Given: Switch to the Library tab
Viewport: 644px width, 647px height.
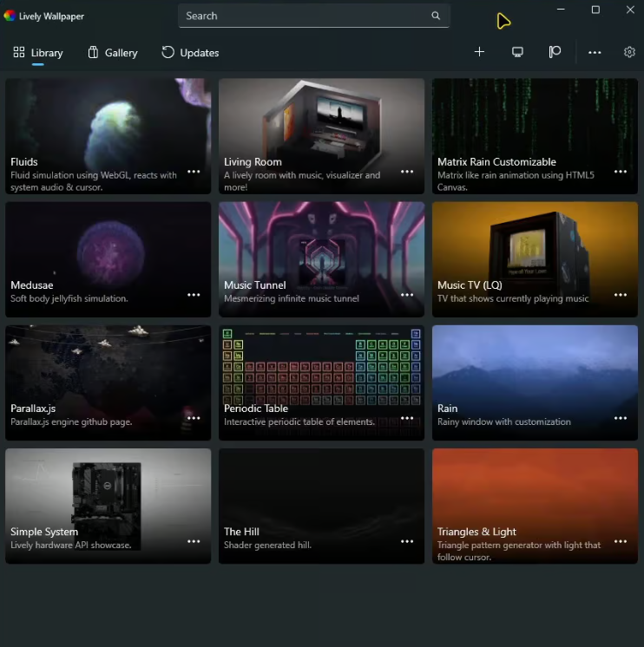Looking at the screenshot, I should (38, 53).
